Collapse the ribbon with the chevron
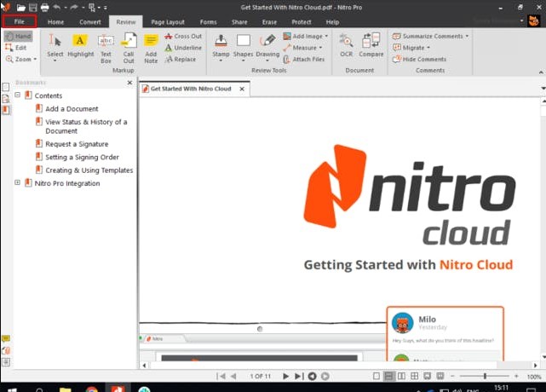Image resolution: width=546 pixels, height=392 pixels. 541,72
